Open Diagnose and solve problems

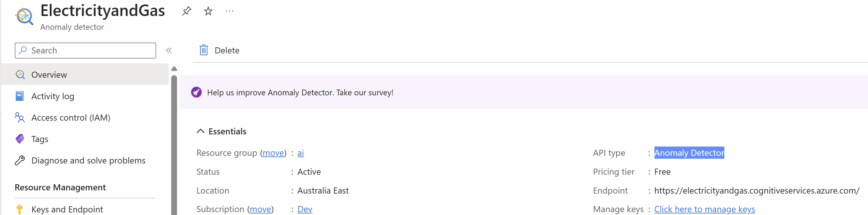tap(88, 161)
